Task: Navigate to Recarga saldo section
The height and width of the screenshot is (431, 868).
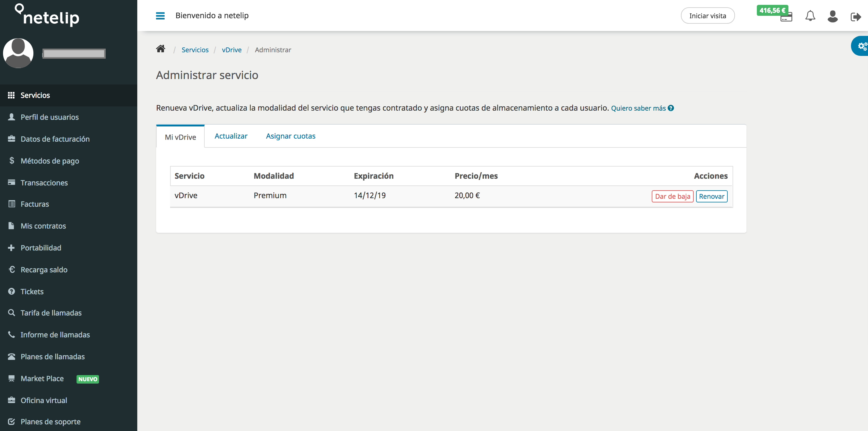Action: pyautogui.click(x=44, y=269)
